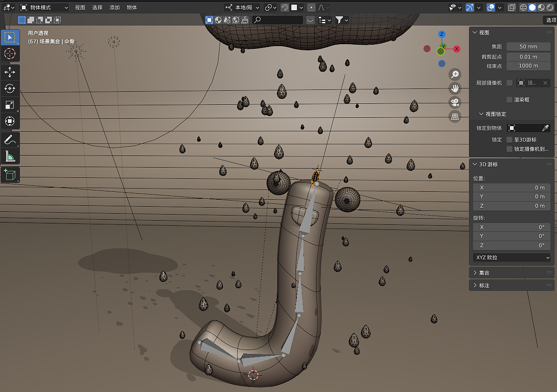Viewport: 557px width, 392px height.
Task: Open the 物体模式 mode dropdown
Action: pos(44,7)
